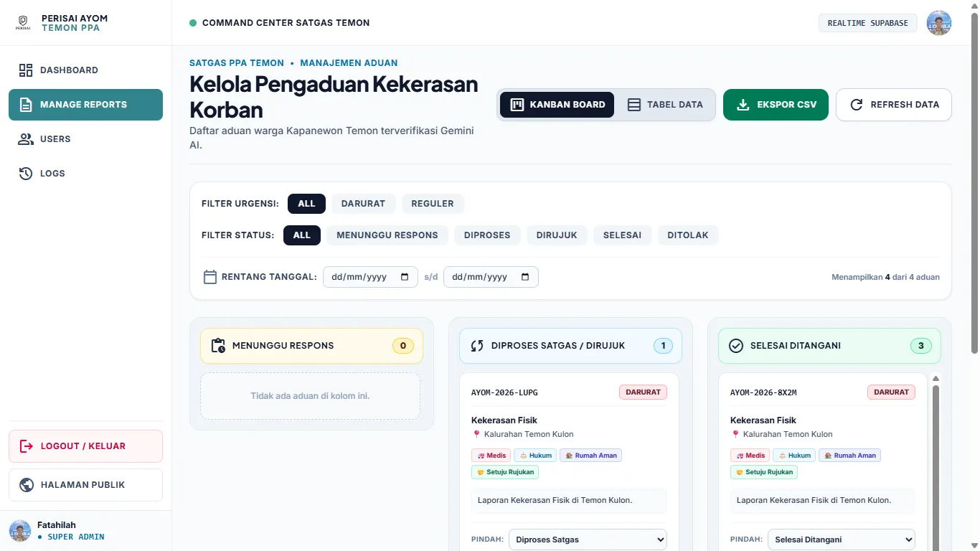Open the start date calendar picker icon
Viewport: 980px width, 551px height.
pyautogui.click(x=405, y=277)
